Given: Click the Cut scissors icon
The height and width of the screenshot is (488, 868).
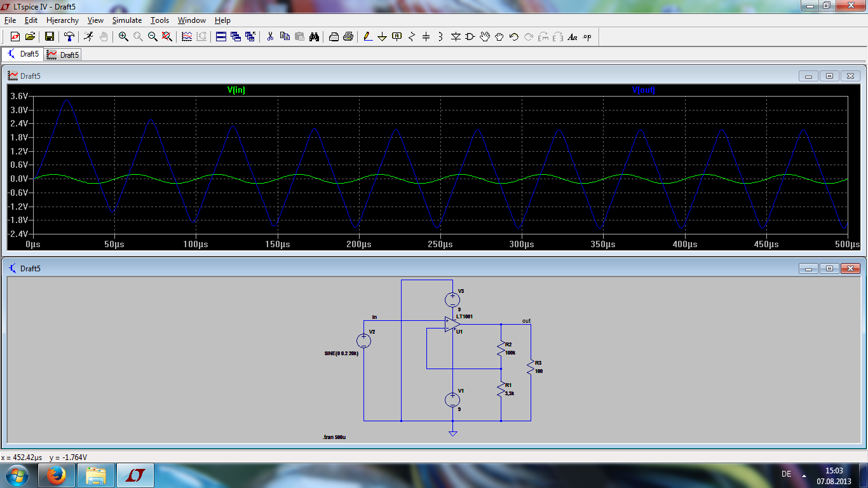Looking at the screenshot, I should [270, 37].
